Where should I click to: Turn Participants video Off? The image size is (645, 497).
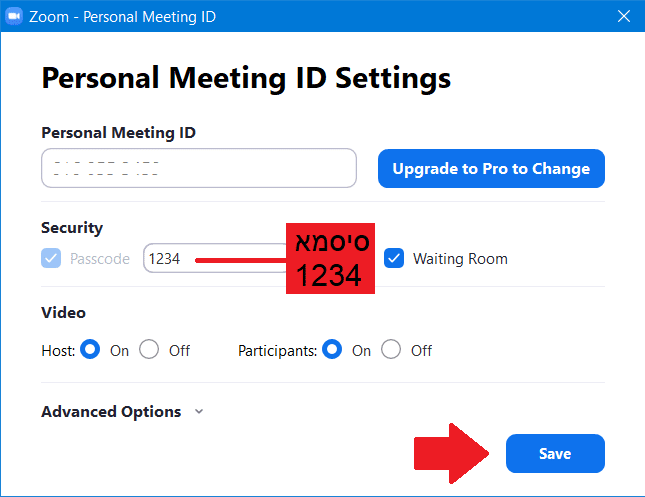click(391, 350)
